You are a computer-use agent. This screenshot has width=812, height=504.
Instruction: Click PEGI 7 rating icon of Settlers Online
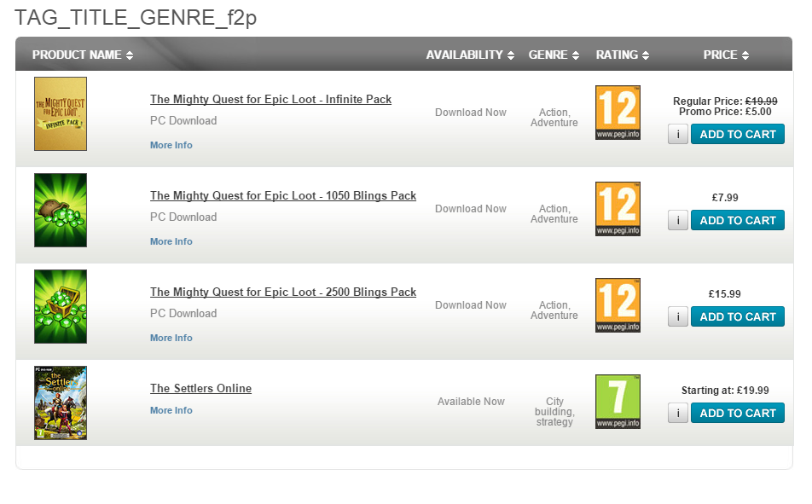tap(618, 402)
